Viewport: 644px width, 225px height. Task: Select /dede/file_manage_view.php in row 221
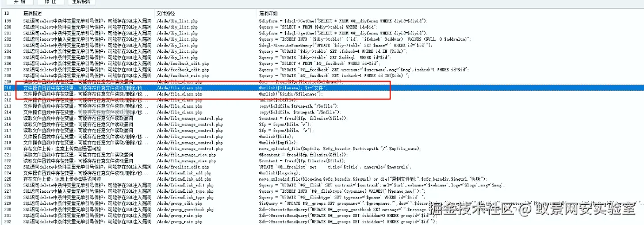pos(186,155)
